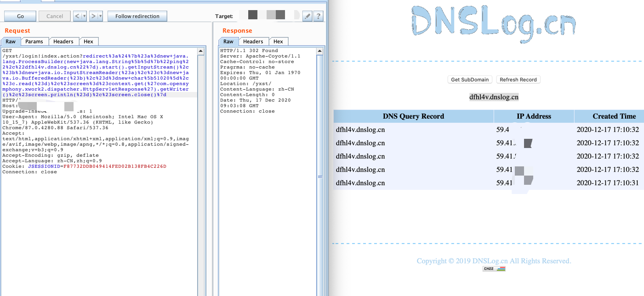Click the CNZZ statistics badge
Viewport: 644px width, 296px height.
(494, 269)
